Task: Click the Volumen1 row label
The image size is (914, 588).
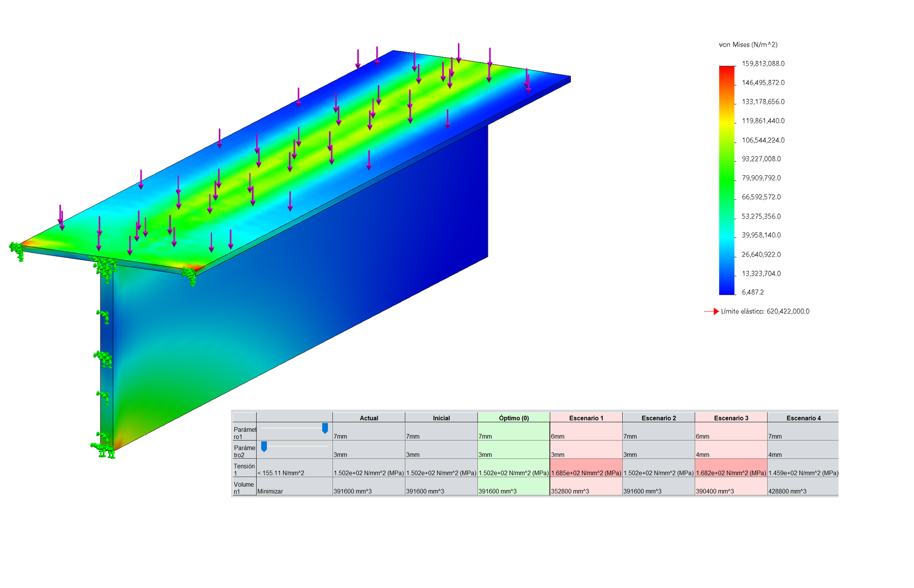Action: coord(244,488)
